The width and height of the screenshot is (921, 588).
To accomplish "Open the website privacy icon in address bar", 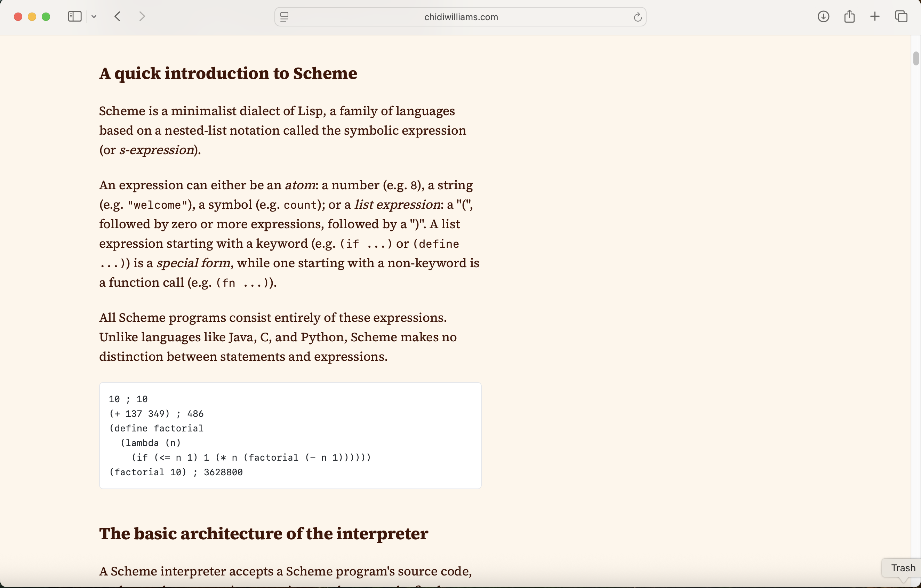I will pyautogui.click(x=285, y=17).
